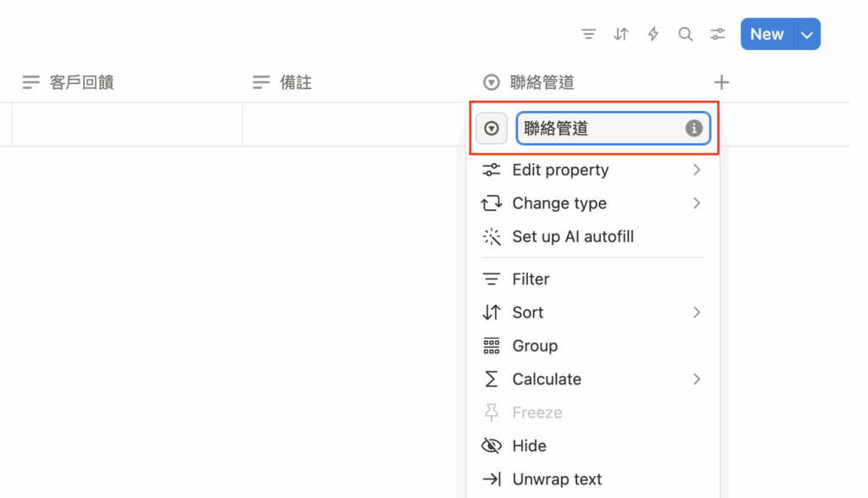868x498 pixels.
Task: Add new property with plus icon
Action: click(x=721, y=82)
